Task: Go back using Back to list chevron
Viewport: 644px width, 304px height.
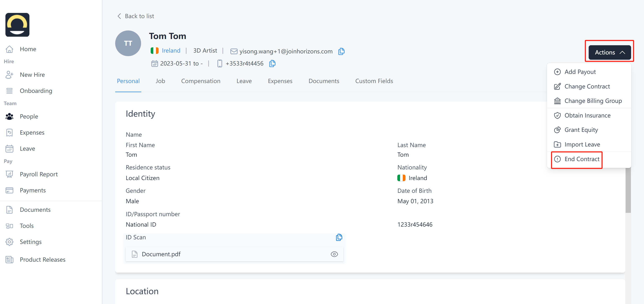Action: click(119, 16)
